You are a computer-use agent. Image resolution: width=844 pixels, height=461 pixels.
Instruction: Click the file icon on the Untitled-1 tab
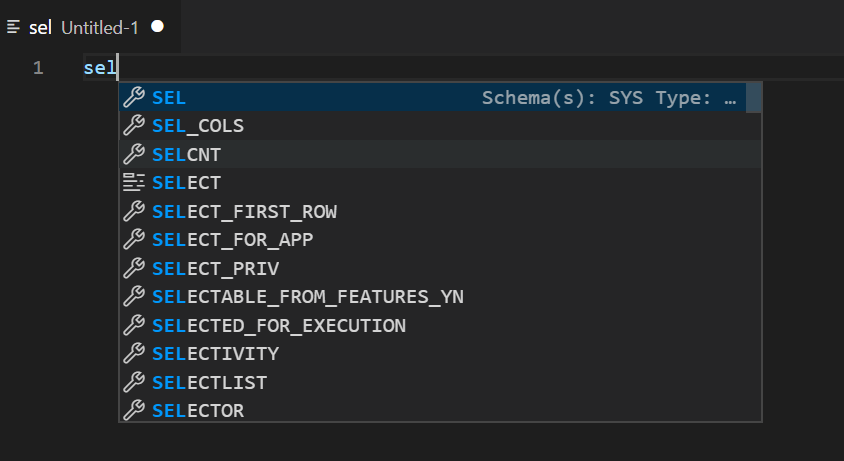(14, 27)
